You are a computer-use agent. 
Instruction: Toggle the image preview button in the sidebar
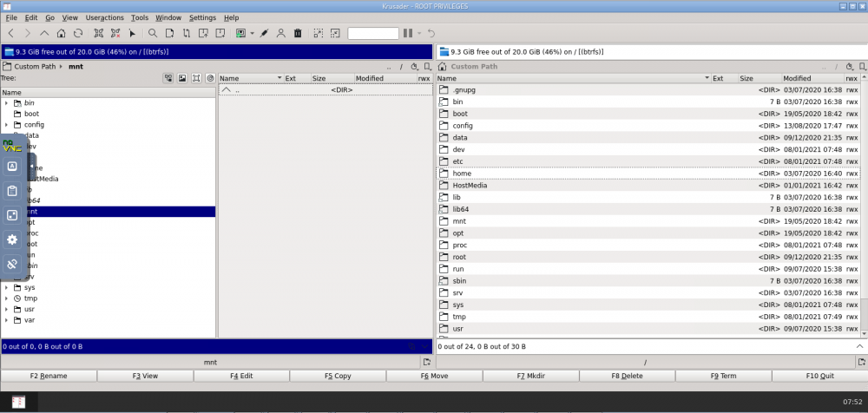181,79
